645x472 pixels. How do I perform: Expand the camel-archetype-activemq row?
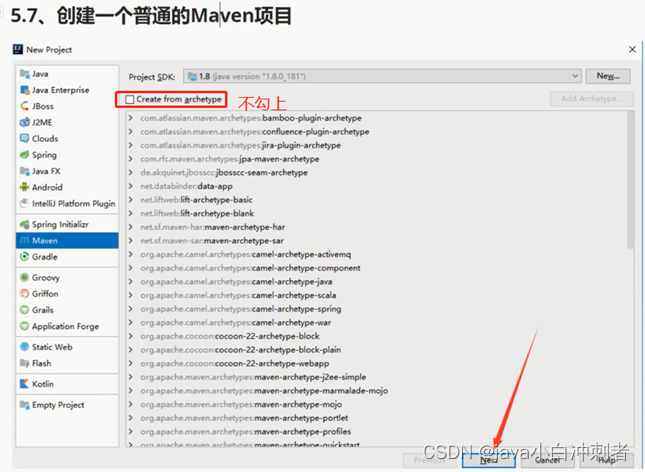(131, 254)
